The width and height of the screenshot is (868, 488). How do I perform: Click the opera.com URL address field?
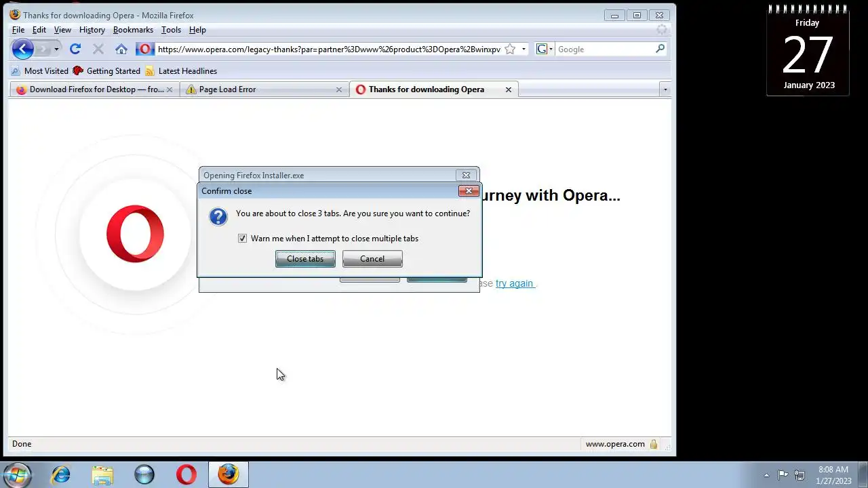330,49
